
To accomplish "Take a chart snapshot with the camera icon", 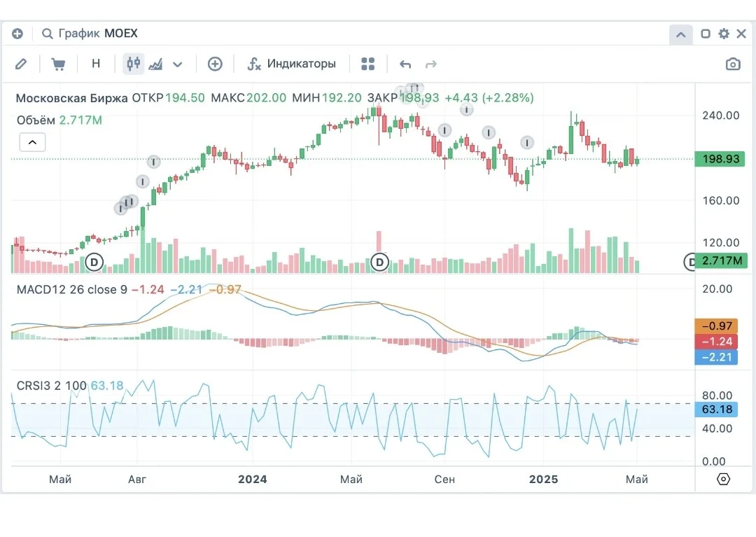I will click(x=733, y=64).
